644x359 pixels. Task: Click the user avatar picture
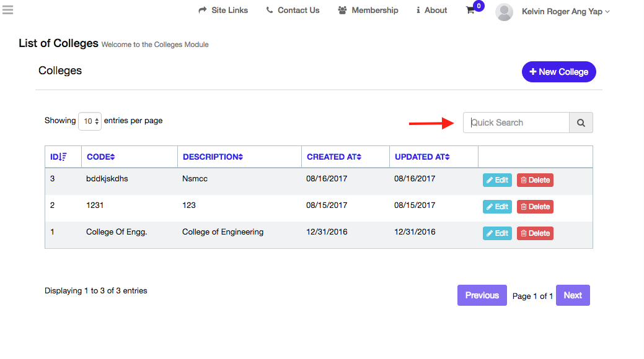pos(504,12)
